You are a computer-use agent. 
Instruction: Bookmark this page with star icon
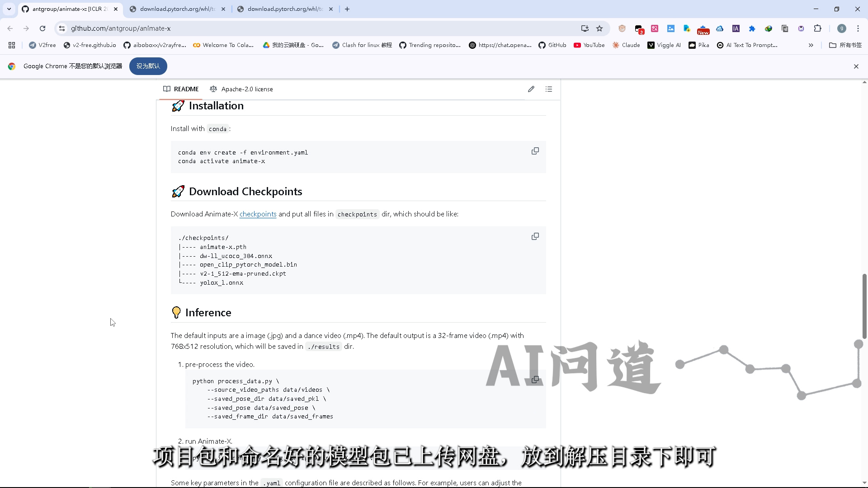[x=599, y=28]
